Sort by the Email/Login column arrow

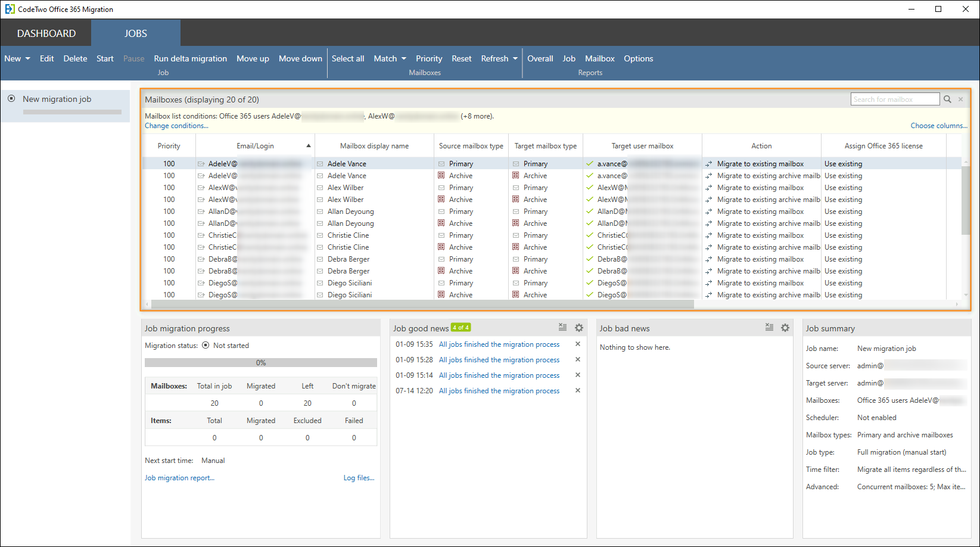pyautogui.click(x=309, y=145)
